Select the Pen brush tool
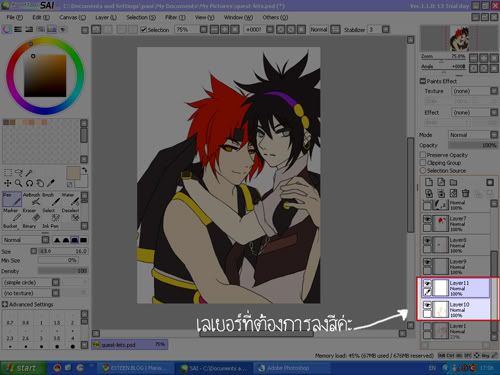 (x=12, y=199)
